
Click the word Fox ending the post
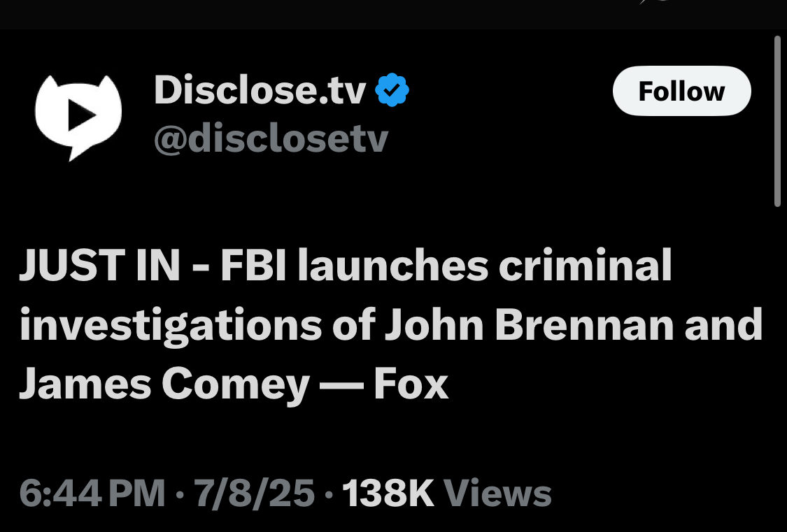(411, 384)
